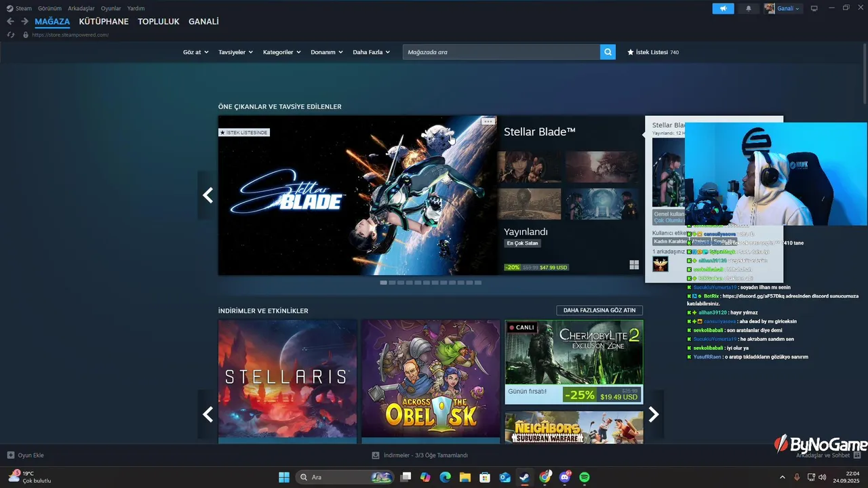Open the announcements megaphone button

click(x=723, y=9)
